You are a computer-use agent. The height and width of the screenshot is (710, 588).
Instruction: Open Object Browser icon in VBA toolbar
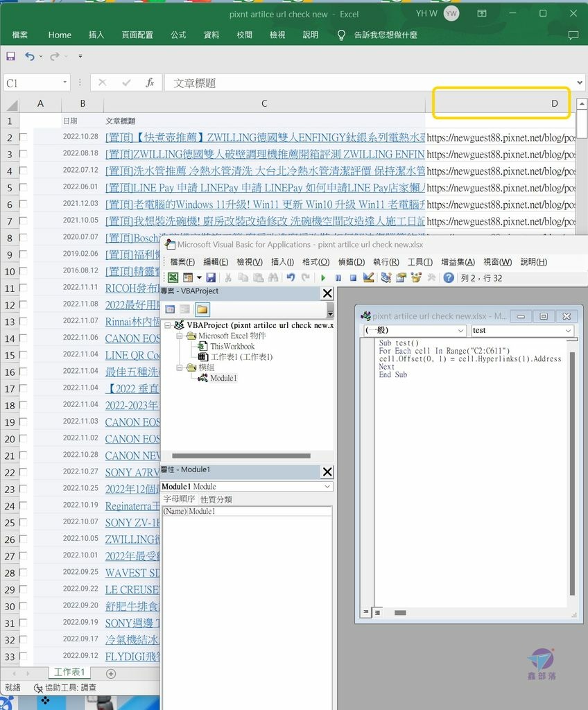[x=416, y=277]
